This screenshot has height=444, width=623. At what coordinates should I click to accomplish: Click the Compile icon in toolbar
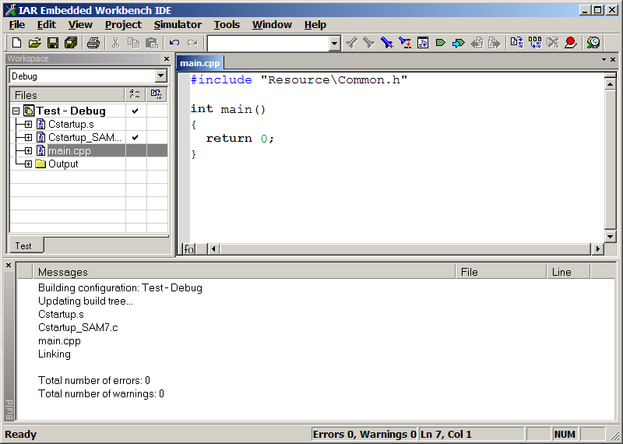[517, 42]
